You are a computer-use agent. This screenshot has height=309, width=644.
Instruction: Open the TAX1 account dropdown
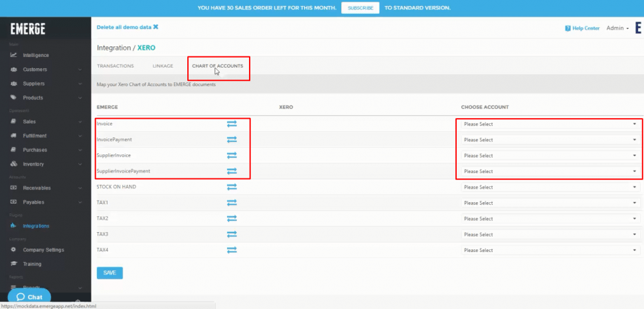tap(550, 203)
